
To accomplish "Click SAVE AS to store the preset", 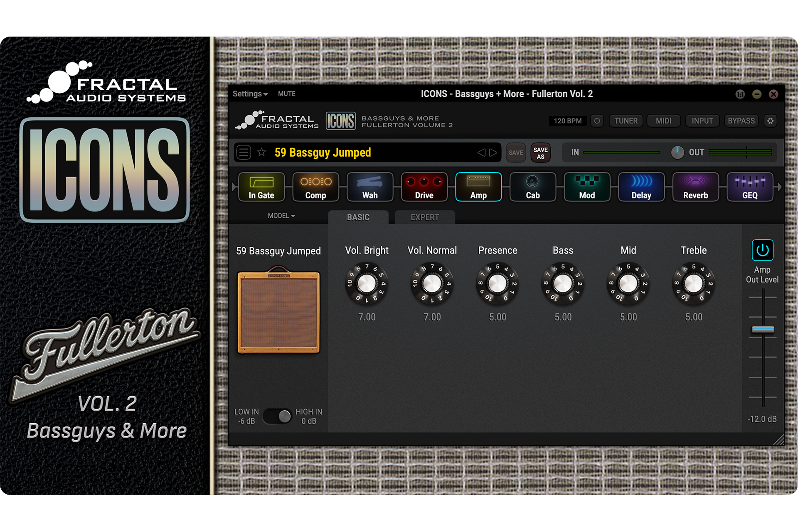I will pos(540,153).
